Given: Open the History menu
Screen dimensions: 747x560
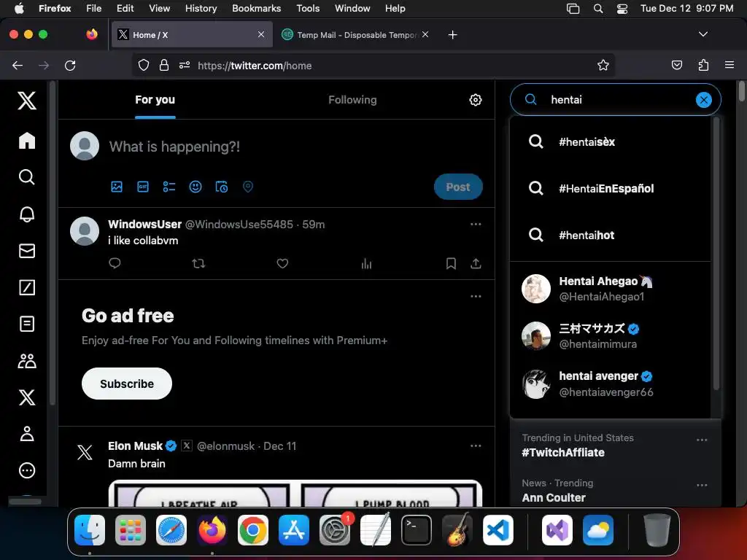Looking at the screenshot, I should (x=201, y=8).
